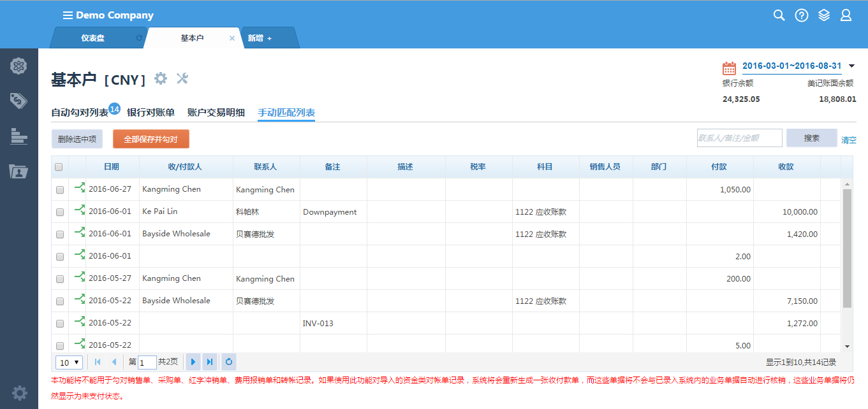This screenshot has width=868, height=409.
Task: Refresh the 仪表盘 tab with reload icon
Action: [x=139, y=38]
